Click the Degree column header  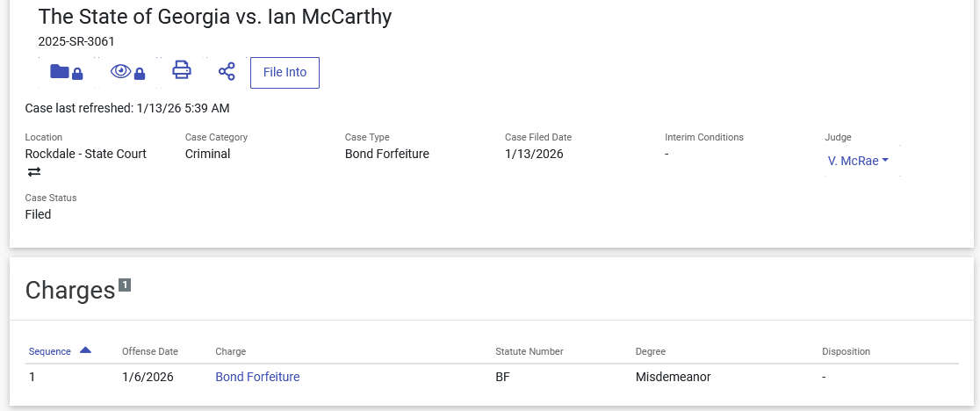pos(650,351)
